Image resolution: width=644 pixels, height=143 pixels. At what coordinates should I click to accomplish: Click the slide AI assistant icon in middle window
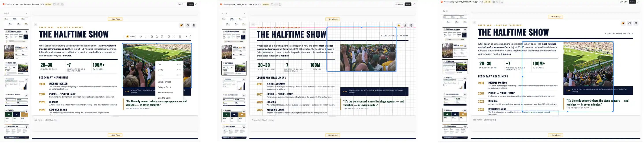pos(399,25)
